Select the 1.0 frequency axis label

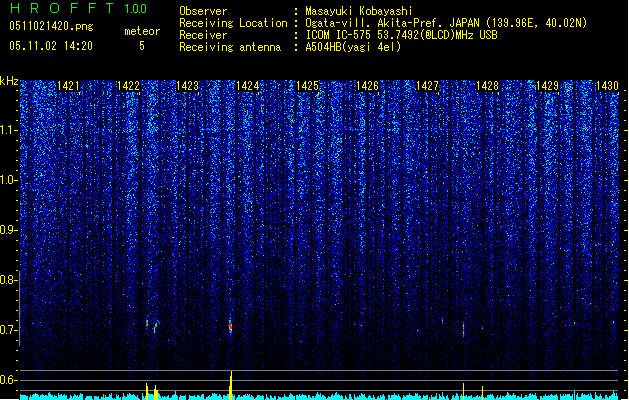pos(8,180)
